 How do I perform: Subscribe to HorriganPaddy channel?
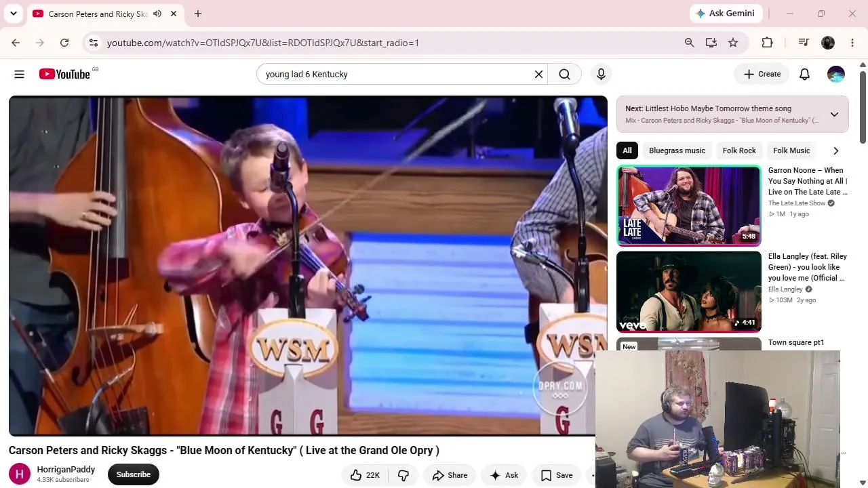[134, 474]
